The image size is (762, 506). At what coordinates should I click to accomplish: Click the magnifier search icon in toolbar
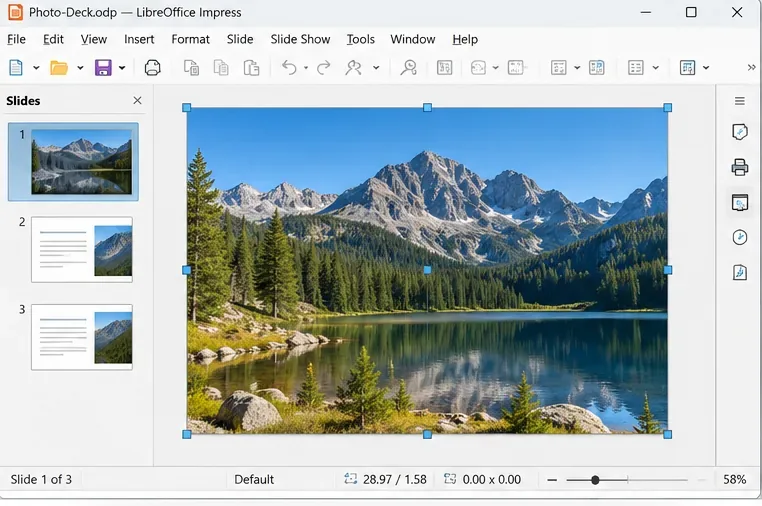coord(409,68)
